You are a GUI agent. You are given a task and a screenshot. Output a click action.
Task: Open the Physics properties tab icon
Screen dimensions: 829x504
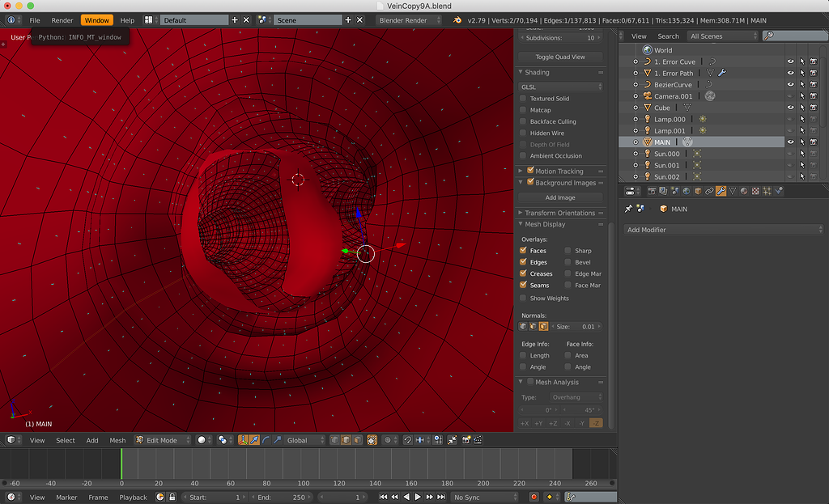(778, 191)
